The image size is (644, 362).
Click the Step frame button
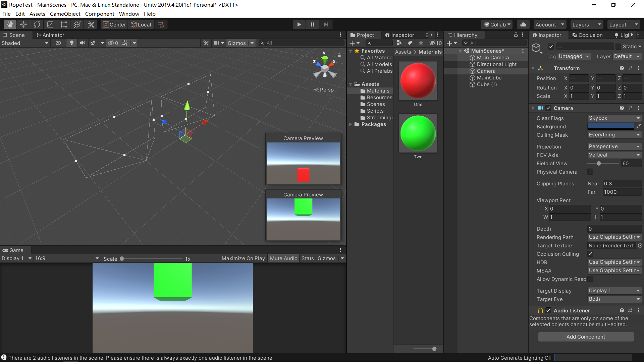coord(326,24)
